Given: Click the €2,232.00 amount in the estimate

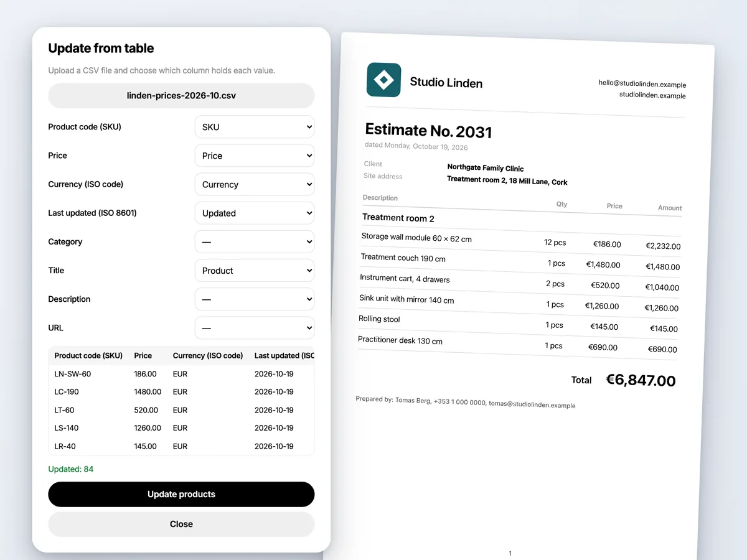Looking at the screenshot, I should (663, 246).
